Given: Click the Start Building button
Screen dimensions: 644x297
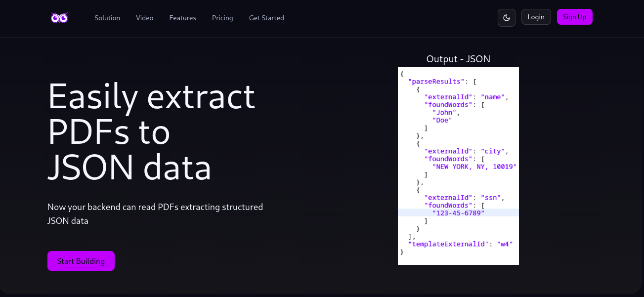Looking at the screenshot, I should click(81, 260).
